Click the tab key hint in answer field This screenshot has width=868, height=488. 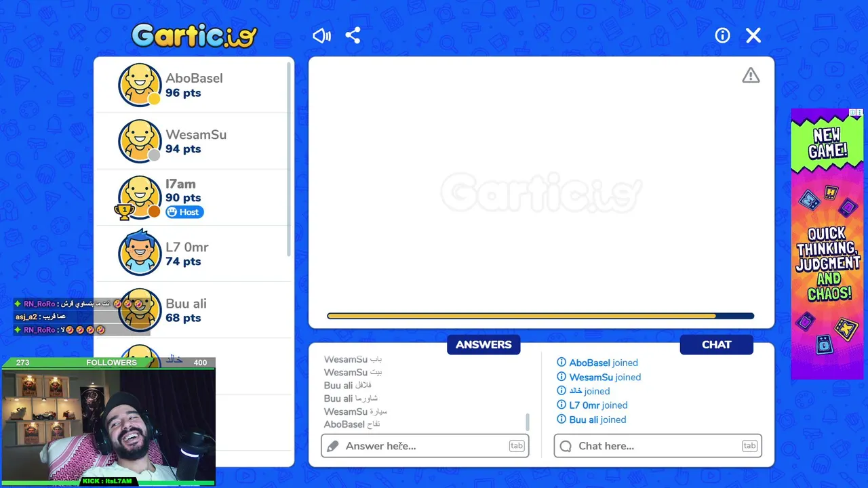pos(517,446)
